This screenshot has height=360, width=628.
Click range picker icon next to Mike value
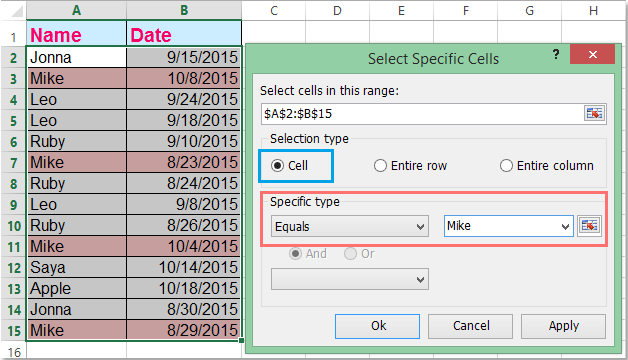[589, 226]
